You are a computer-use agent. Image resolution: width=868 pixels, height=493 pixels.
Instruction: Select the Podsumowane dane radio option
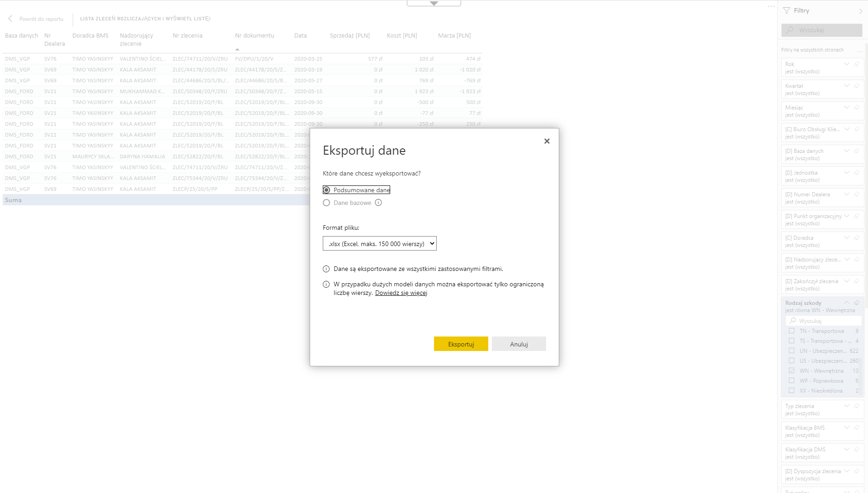tap(326, 190)
